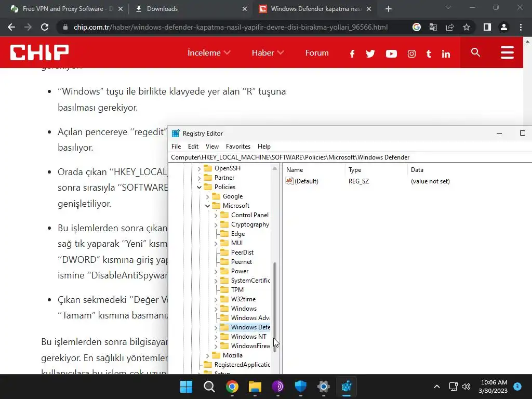Reload the Chrome page

click(45, 27)
